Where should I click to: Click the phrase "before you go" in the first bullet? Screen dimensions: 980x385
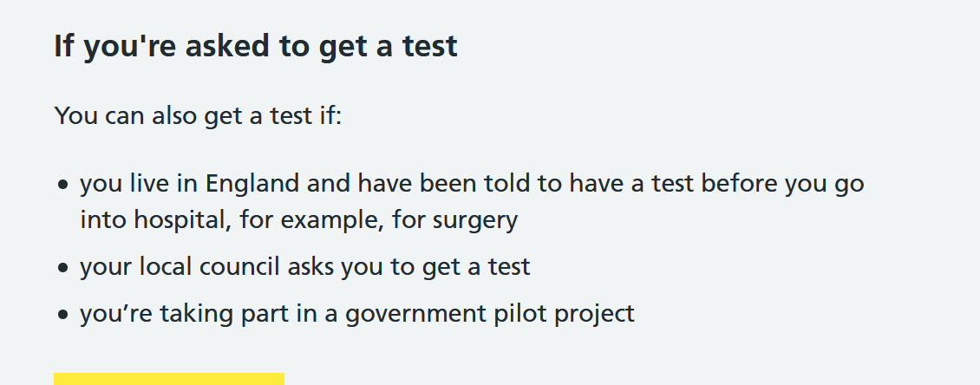pos(782,184)
